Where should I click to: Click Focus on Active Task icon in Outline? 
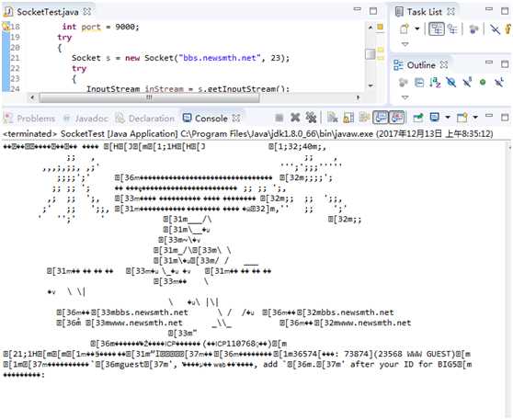pos(403,83)
